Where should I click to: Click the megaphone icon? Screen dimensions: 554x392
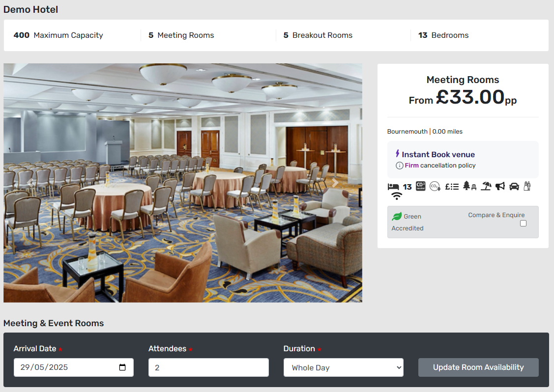500,186
